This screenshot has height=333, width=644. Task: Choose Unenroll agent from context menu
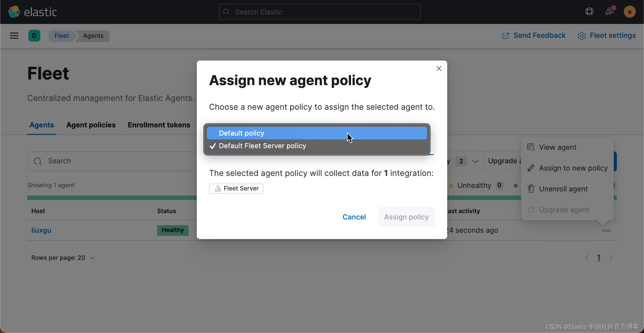563,189
